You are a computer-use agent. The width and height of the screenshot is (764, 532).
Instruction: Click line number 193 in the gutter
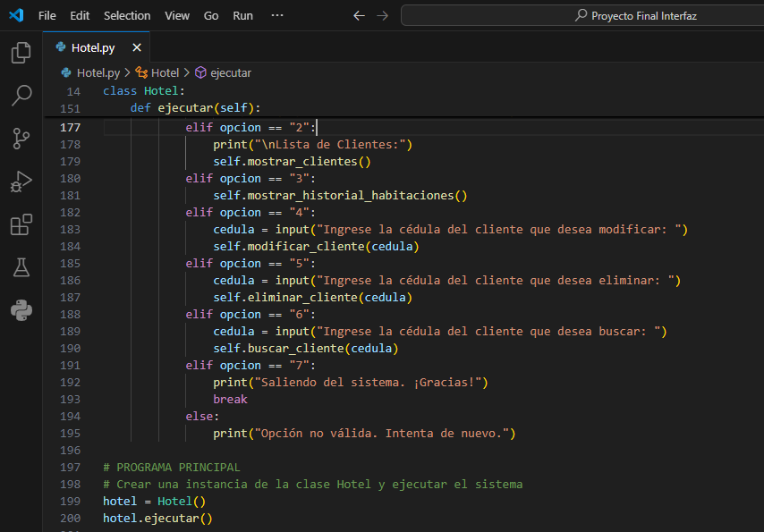click(70, 399)
